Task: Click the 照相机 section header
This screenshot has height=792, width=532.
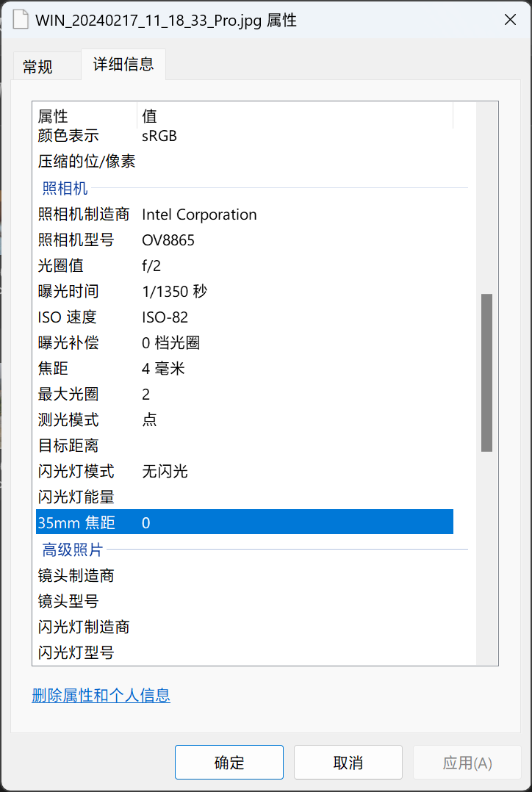Action: (x=65, y=188)
